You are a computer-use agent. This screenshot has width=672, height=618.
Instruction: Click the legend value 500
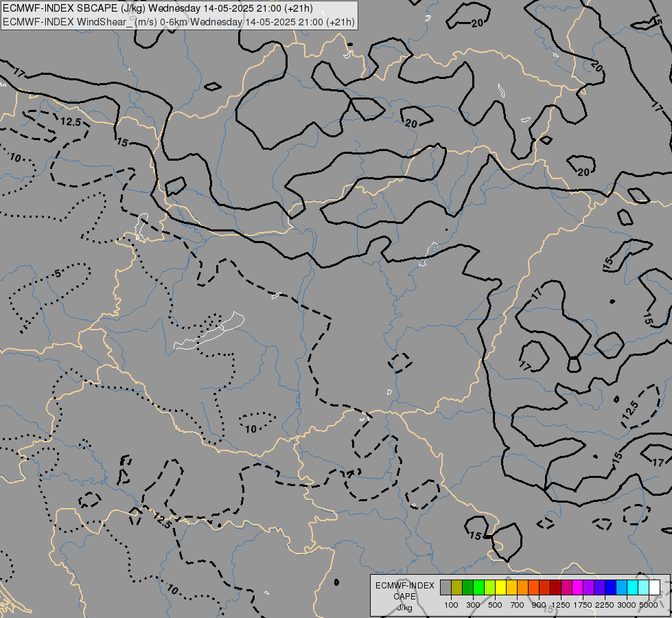point(495,605)
